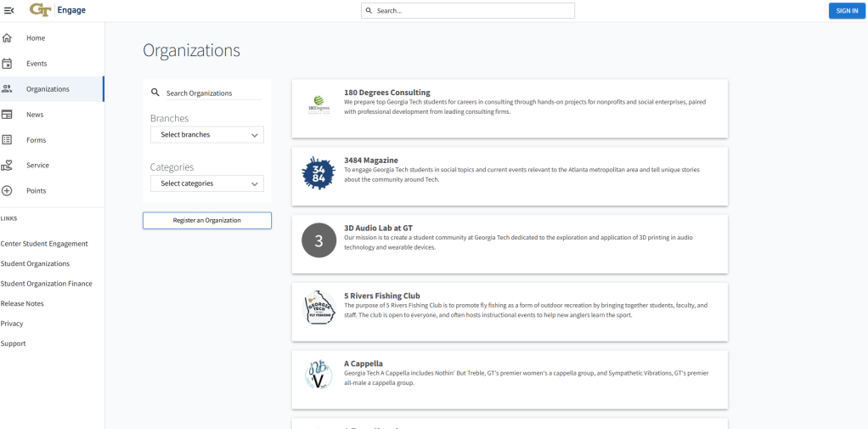Viewport: 868px width, 429px height.
Task: Open the Support link
Action: (x=14, y=343)
